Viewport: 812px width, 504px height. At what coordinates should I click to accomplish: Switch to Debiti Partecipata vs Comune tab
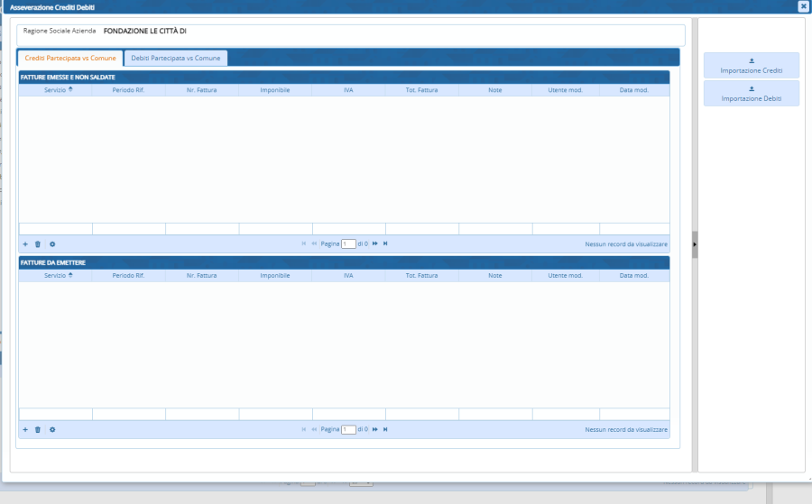coord(175,58)
